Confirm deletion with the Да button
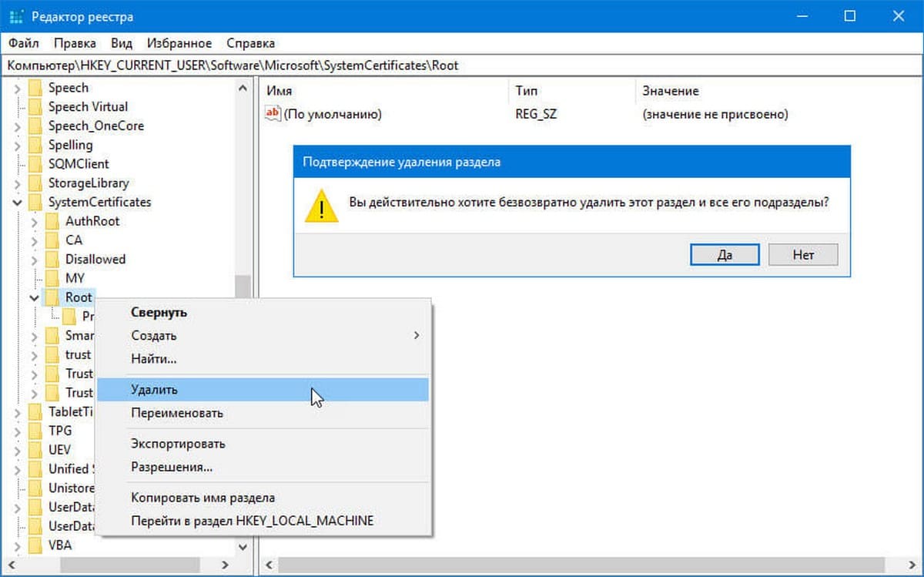Viewport: 924px width, 577px height. [x=725, y=254]
